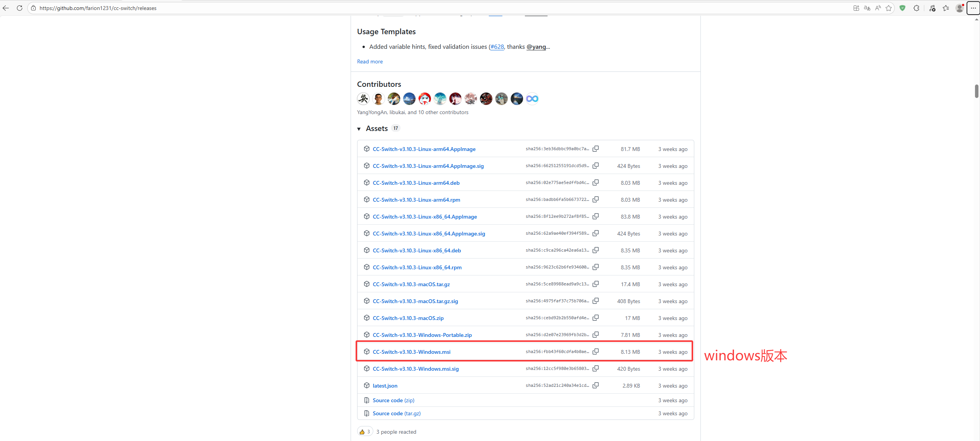
Task: Copy SHA256 hash of Linux-arm64.AppImage
Action: click(x=596, y=149)
